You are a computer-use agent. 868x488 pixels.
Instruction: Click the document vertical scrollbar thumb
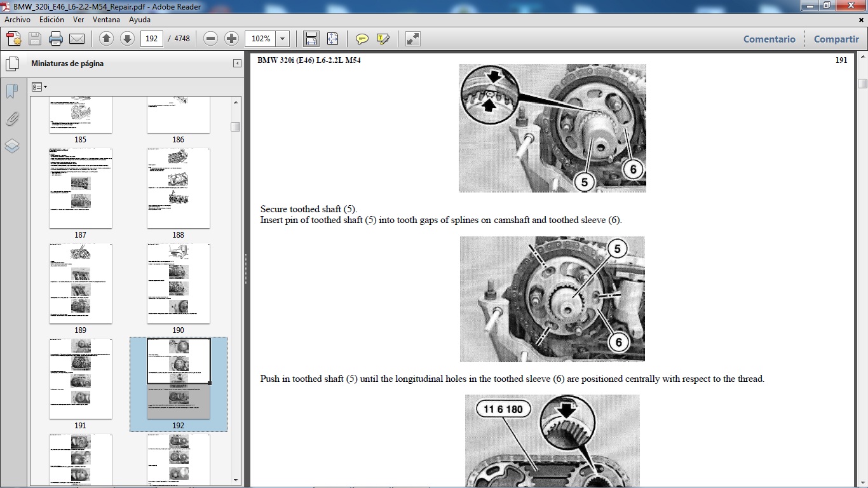(862, 83)
